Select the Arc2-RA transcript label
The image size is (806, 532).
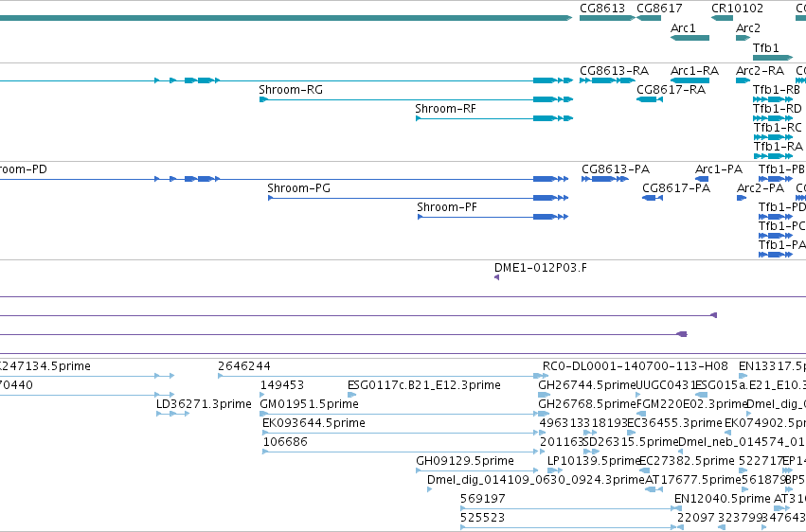(x=761, y=70)
